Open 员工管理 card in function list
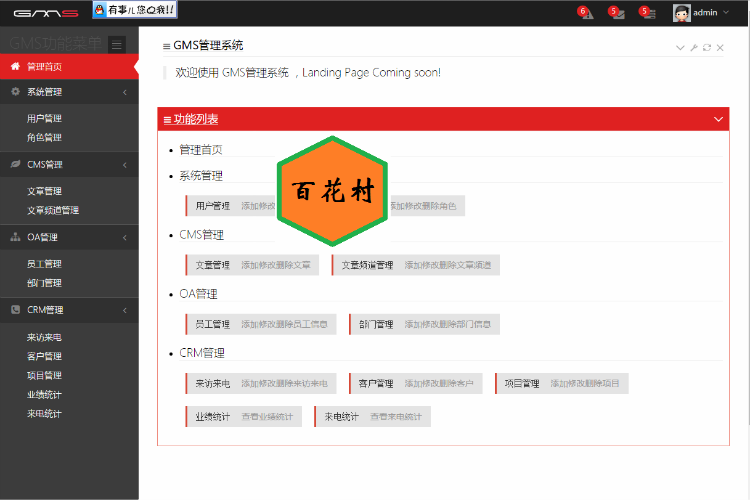Viewport: 750px width, 500px height. coord(261,324)
